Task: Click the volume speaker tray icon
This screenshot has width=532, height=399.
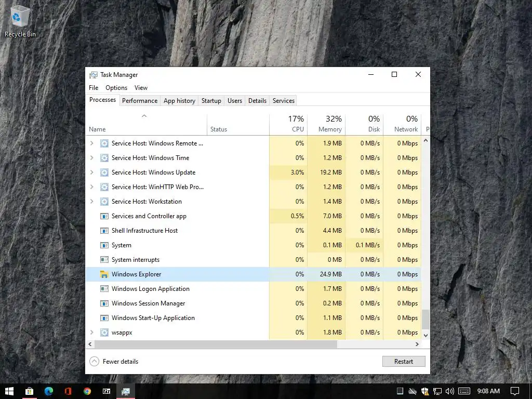Action: (x=449, y=391)
